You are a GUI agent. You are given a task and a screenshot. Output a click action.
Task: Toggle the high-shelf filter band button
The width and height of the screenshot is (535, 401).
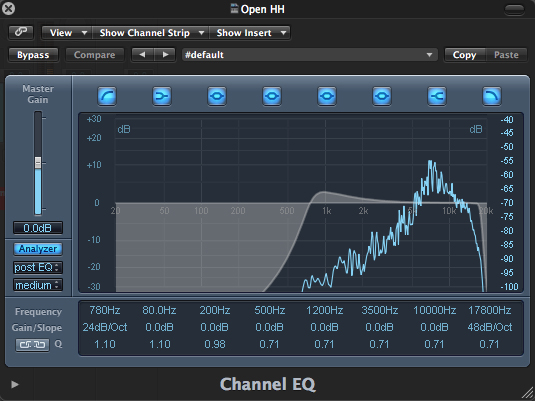437,96
